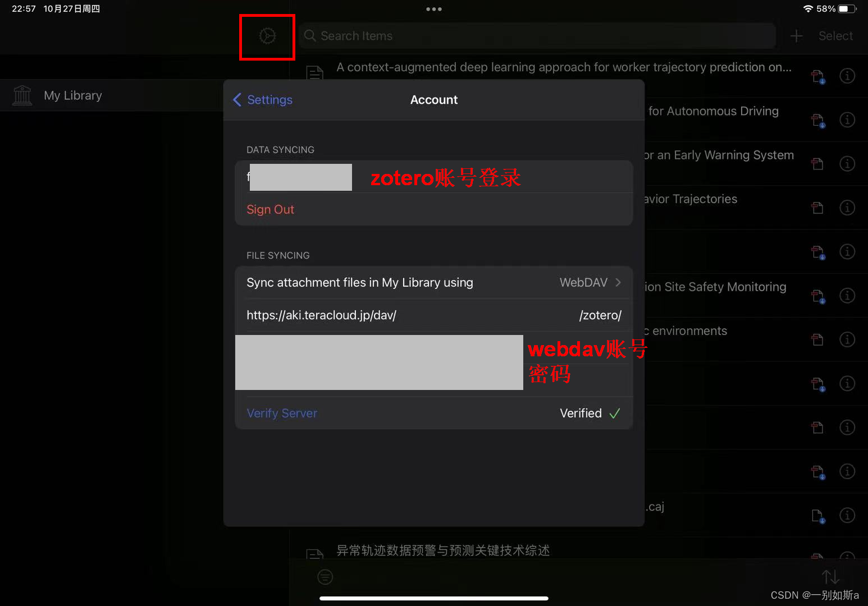
Task: Download attachment of Autonomous Driving item
Action: pos(818,120)
